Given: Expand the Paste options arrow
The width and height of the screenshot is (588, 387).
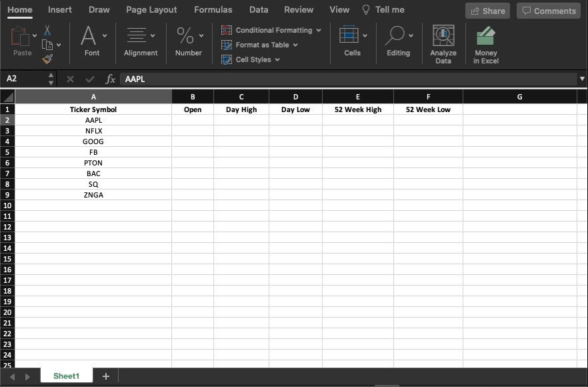Looking at the screenshot, I should click(x=35, y=35).
